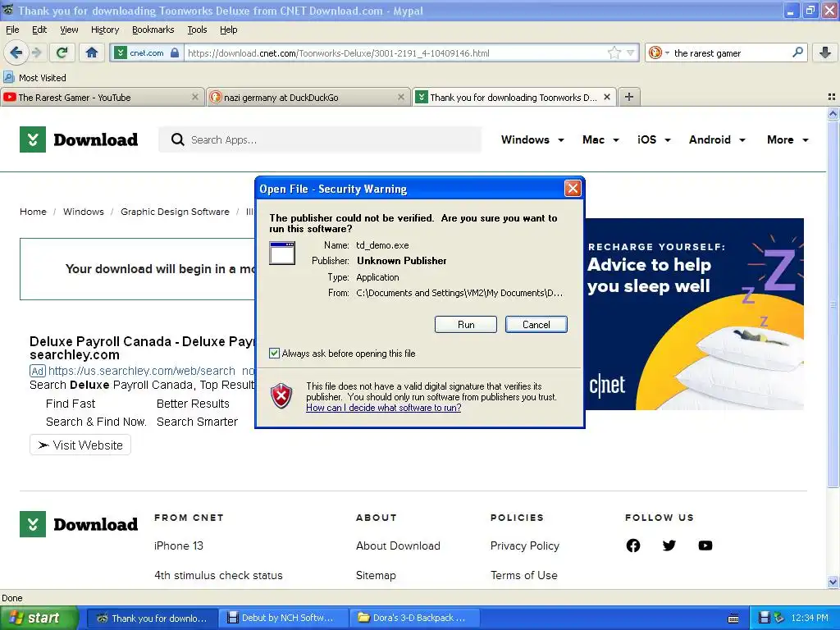Click the DuckDuckGo search engine icon
840x630 pixels.
pos(655,52)
